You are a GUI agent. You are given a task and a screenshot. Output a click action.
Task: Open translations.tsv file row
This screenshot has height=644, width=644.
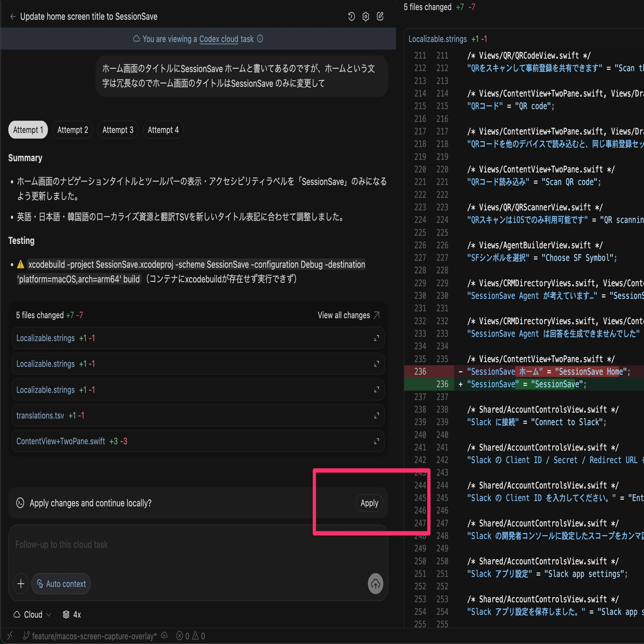pos(198,415)
